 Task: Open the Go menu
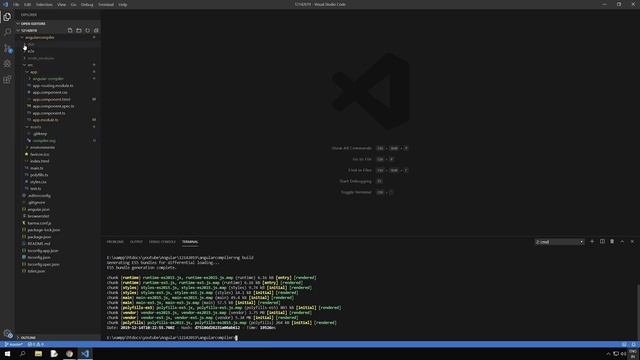coord(73,4)
